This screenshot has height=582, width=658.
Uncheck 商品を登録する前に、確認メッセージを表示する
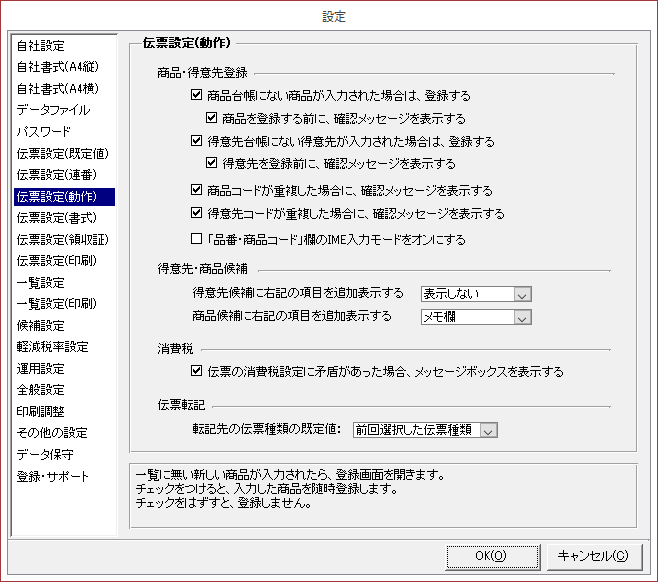click(212, 118)
